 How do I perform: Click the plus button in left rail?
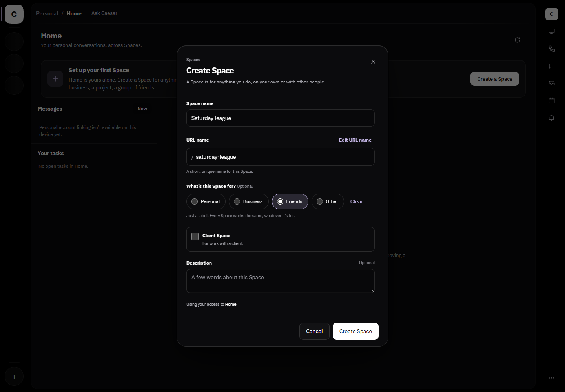(x=14, y=377)
